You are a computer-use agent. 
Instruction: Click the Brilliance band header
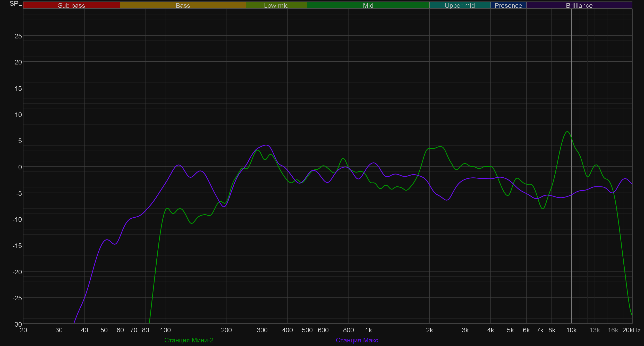pyautogui.click(x=579, y=5)
